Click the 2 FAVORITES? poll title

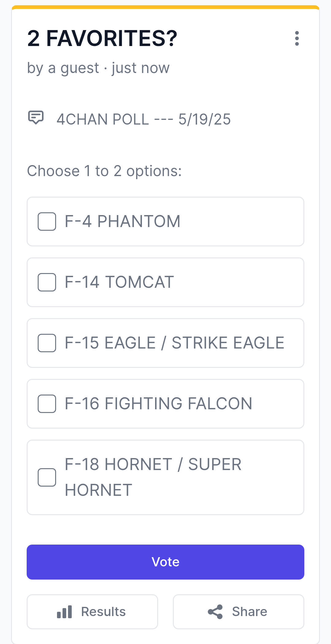pos(102,38)
